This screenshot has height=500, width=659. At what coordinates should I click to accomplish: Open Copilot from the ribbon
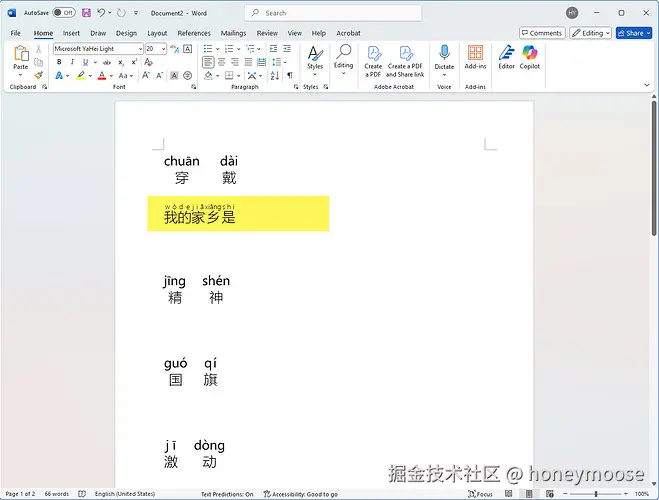(530, 57)
